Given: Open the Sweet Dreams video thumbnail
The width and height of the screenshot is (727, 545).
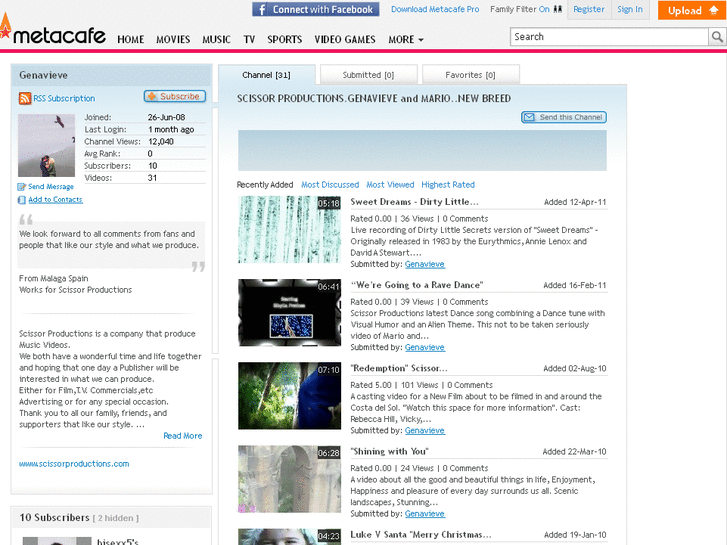Looking at the screenshot, I should tap(289, 230).
